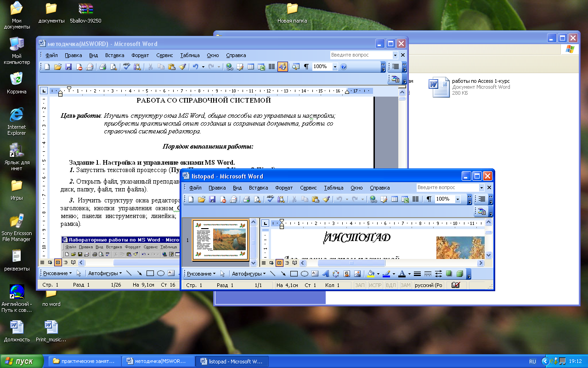
Task: Click Columns icon in listopad toolbar
Action: (x=416, y=199)
